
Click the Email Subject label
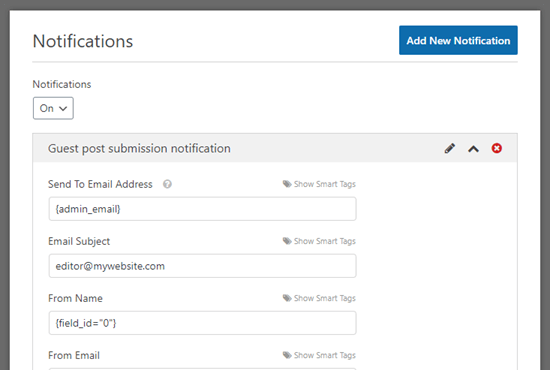(x=79, y=241)
